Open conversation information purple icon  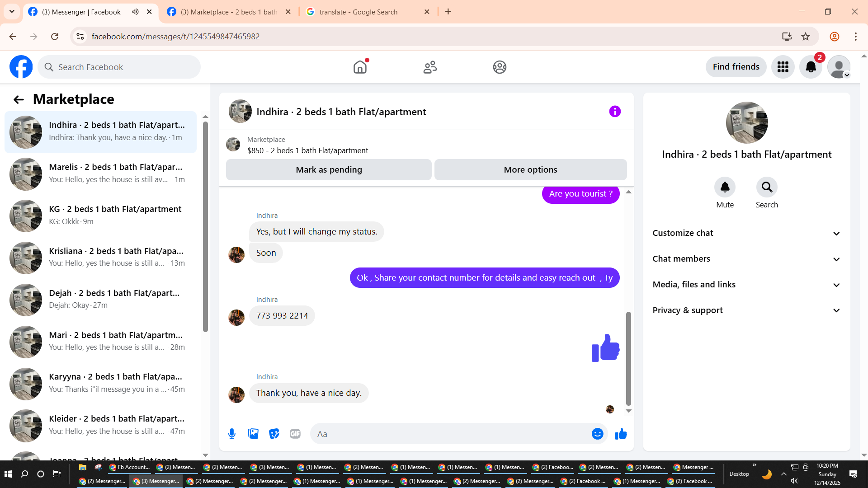click(615, 112)
